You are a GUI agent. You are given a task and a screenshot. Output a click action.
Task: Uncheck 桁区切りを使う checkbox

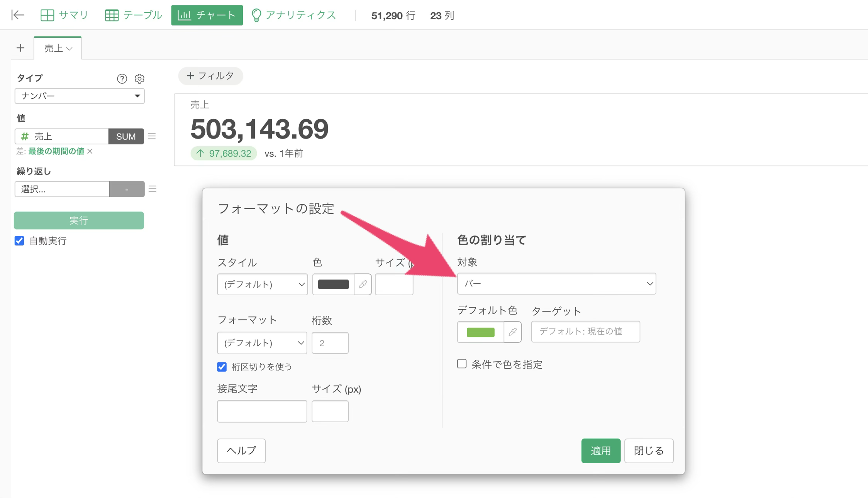(222, 367)
